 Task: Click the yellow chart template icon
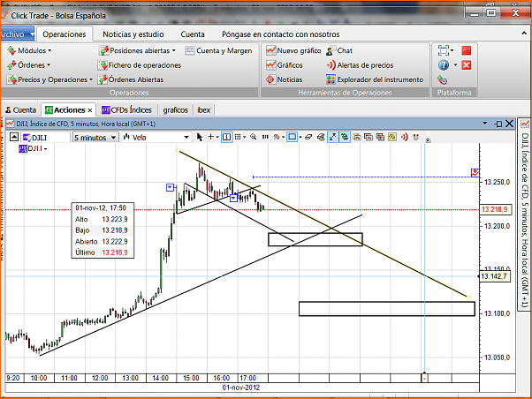coord(392,137)
